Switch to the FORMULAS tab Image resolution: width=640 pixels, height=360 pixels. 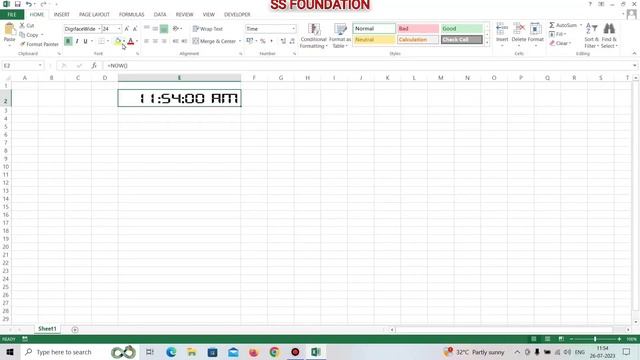point(131,15)
